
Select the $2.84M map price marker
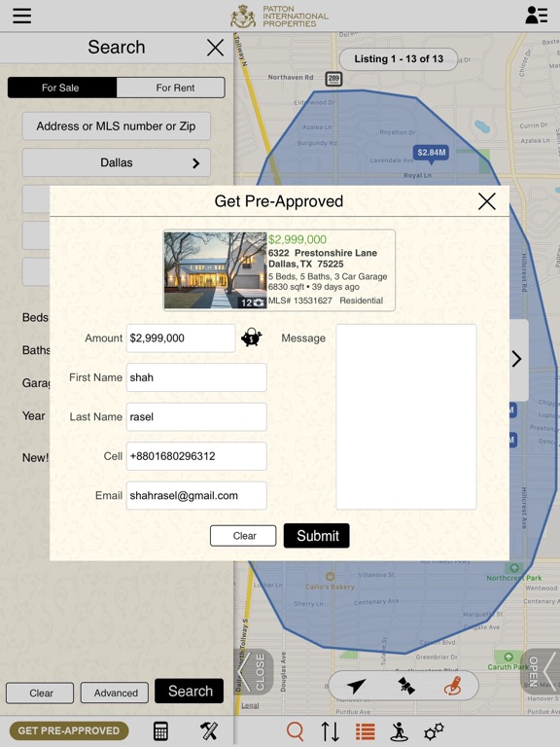coord(431,154)
